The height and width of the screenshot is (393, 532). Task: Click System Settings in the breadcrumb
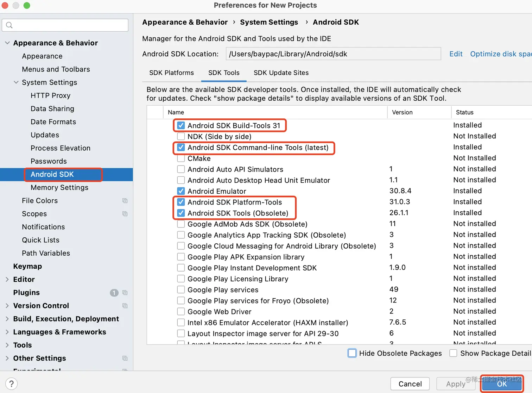269,22
